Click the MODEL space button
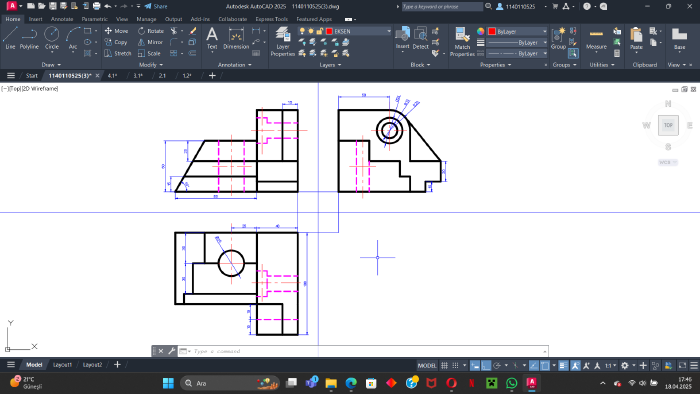700x394 pixels. 427,365
